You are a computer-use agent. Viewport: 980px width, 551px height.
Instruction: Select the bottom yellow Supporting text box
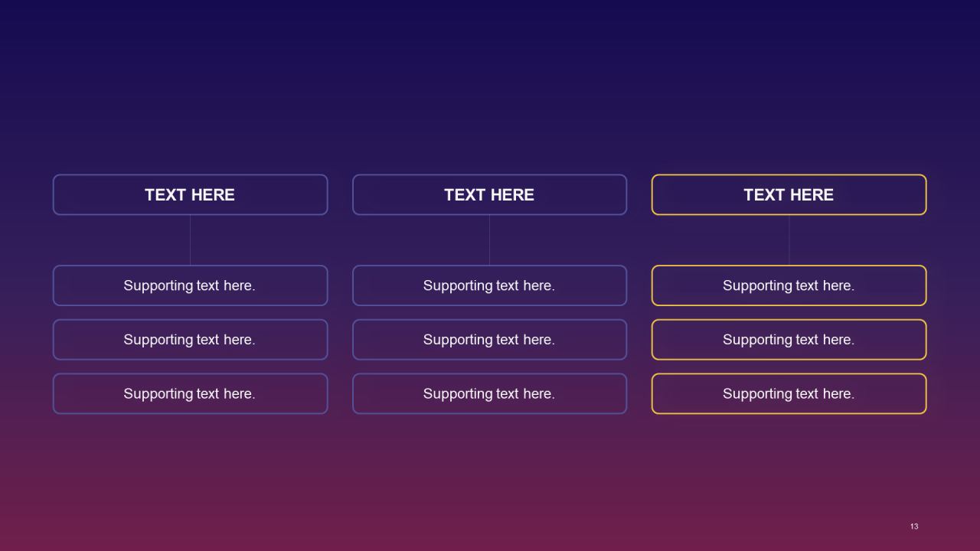[x=789, y=393]
